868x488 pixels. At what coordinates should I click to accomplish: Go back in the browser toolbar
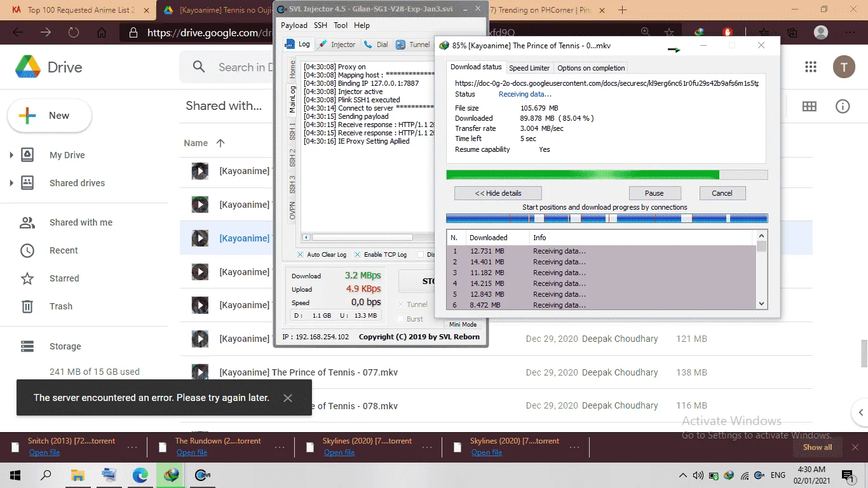tap(18, 32)
